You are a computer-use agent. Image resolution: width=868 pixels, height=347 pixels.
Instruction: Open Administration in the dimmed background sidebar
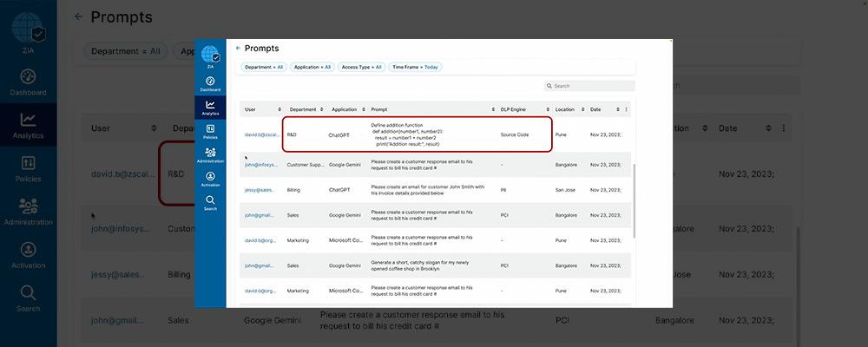tap(29, 212)
